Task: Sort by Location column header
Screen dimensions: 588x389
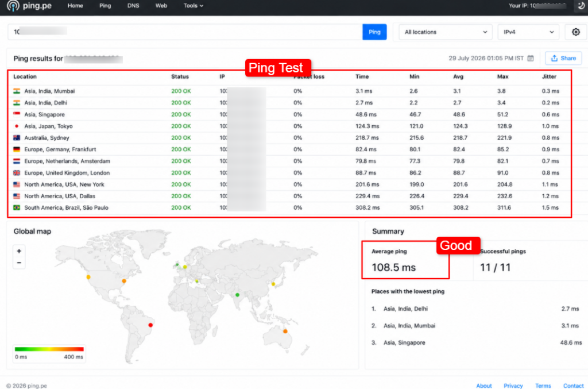Action: 25,76
